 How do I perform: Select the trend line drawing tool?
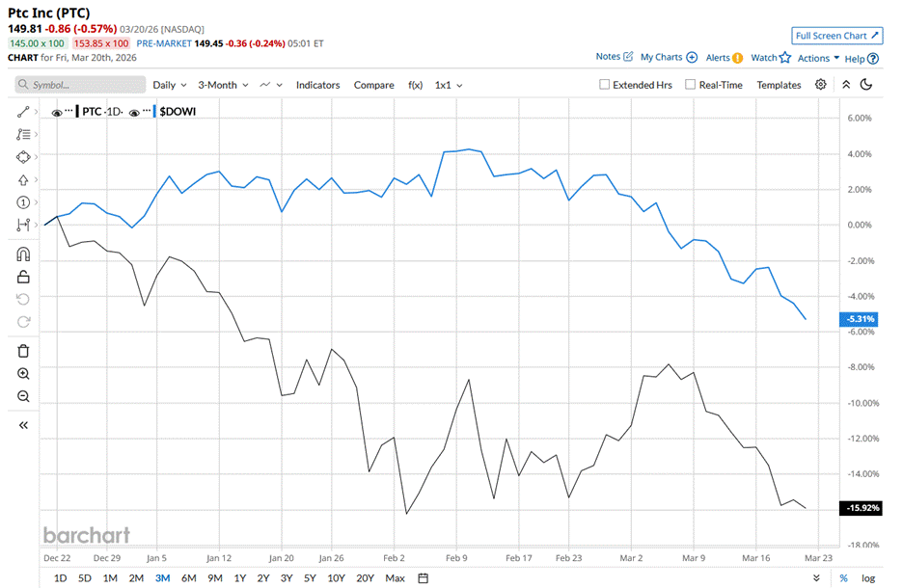23,112
